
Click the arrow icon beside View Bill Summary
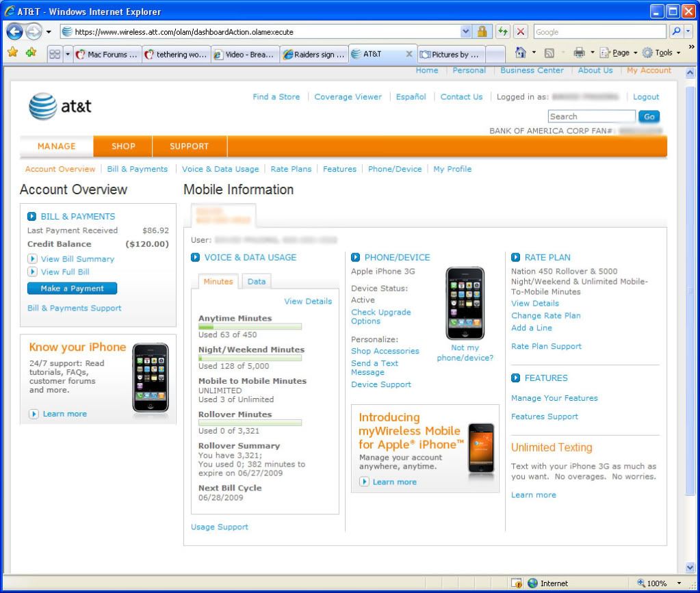tap(33, 259)
